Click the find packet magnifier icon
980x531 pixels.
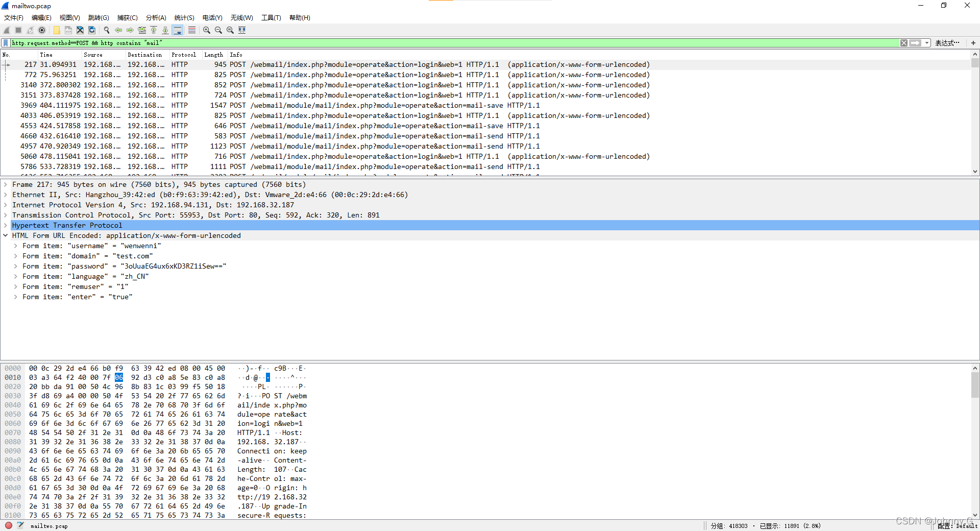pos(107,30)
